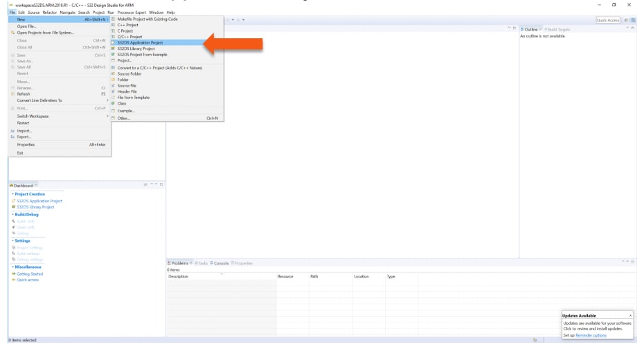Click the Quick Access search field
This screenshot has width=644, height=352.
coord(607,20)
